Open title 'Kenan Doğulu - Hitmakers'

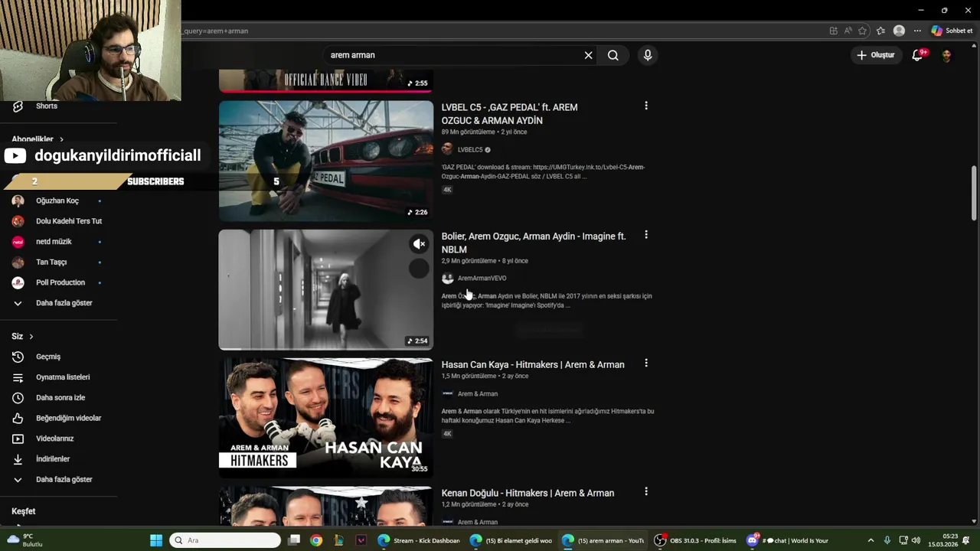click(x=528, y=494)
